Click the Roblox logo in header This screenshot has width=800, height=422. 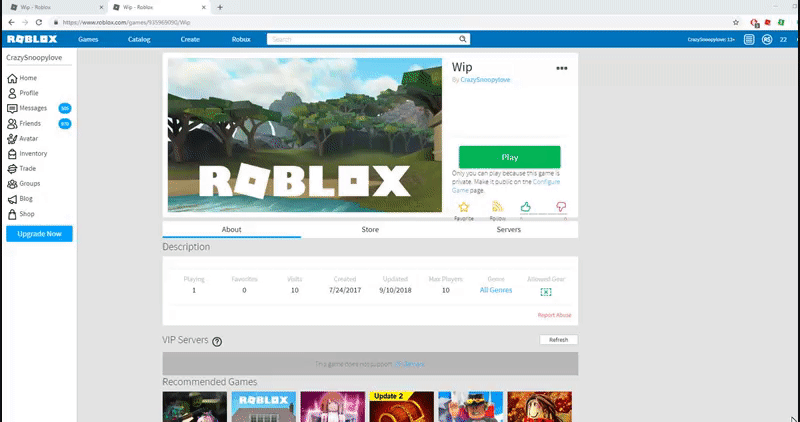point(32,39)
